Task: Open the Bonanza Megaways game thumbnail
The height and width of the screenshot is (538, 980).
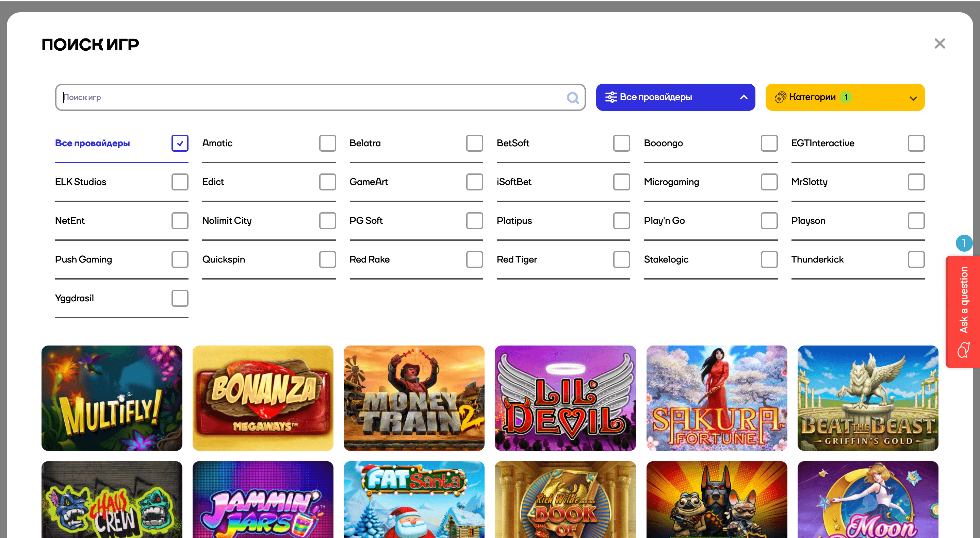Action: [x=262, y=398]
